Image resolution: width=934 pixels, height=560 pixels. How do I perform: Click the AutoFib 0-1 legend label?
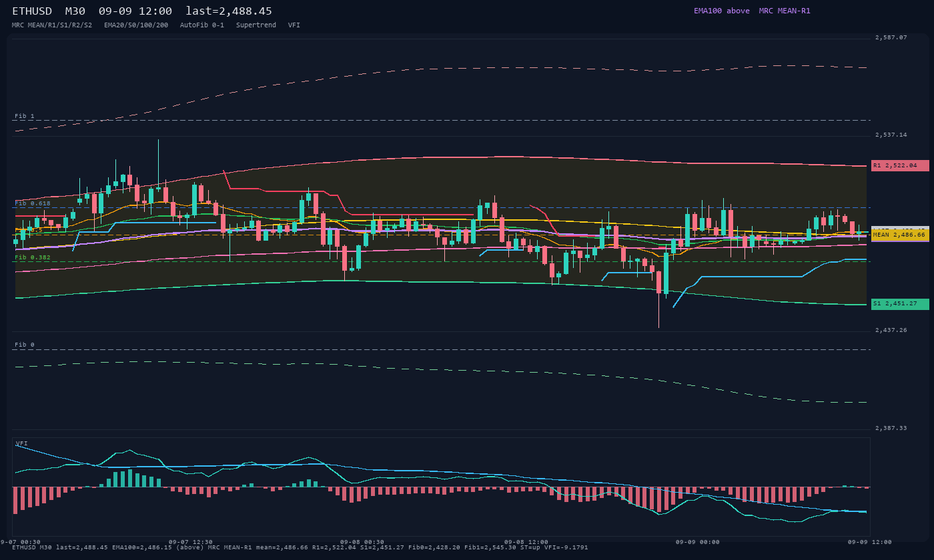(x=202, y=25)
